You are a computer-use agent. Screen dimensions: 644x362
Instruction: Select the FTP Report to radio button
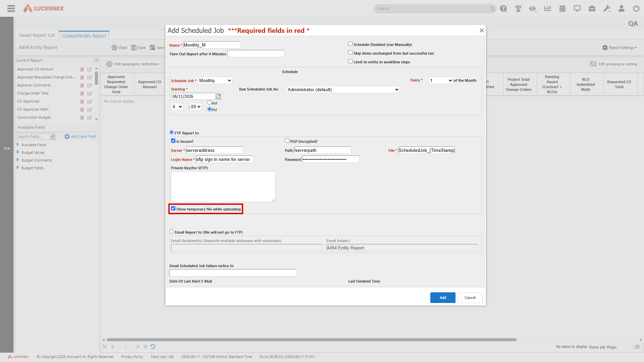[x=171, y=132]
